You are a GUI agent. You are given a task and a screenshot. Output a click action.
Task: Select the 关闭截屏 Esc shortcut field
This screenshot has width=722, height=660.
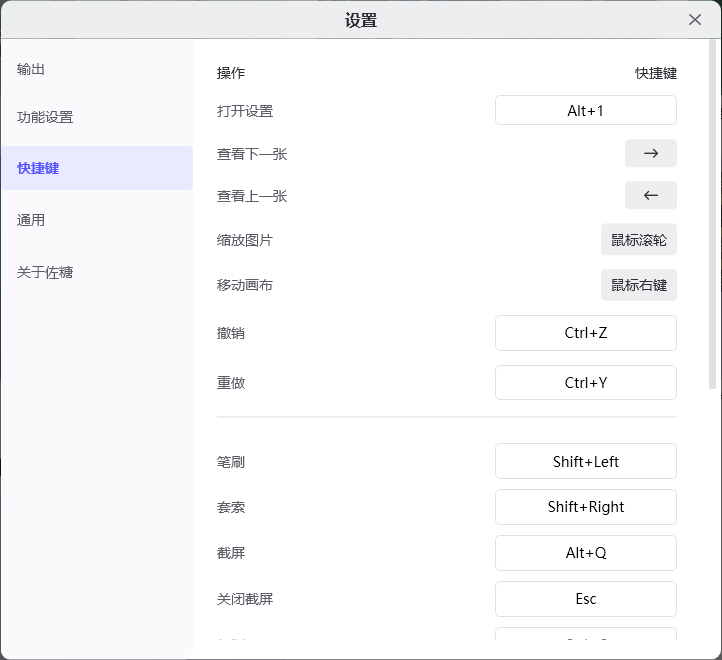pos(585,599)
